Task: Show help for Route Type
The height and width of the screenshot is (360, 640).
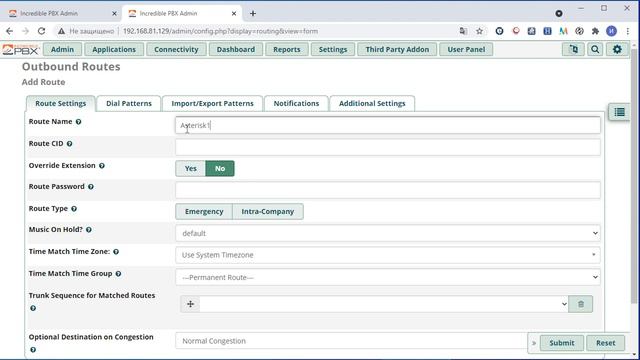Action: pyautogui.click(x=74, y=209)
